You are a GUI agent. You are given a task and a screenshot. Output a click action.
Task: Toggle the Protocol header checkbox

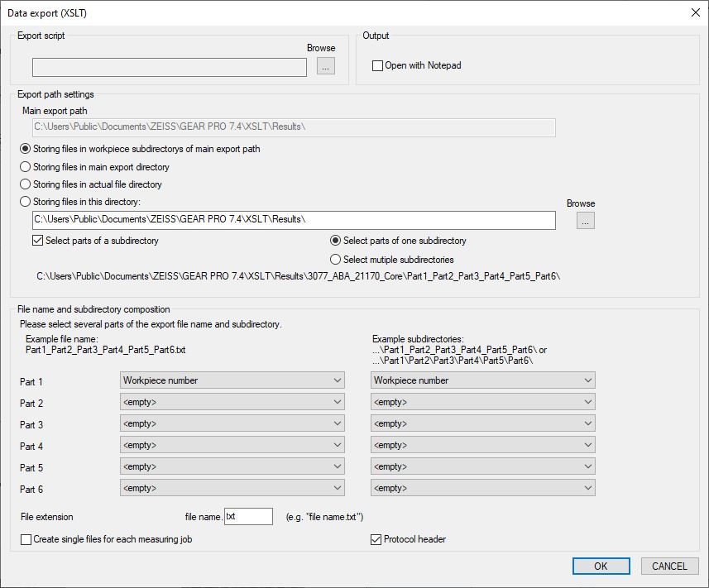[x=377, y=539]
